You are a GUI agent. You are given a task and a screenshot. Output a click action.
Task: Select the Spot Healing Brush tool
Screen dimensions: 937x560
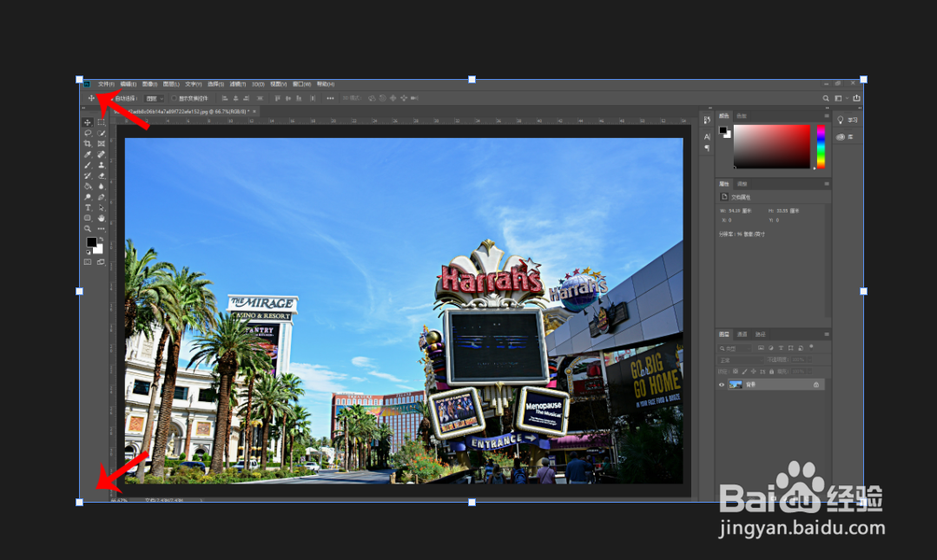(x=101, y=155)
